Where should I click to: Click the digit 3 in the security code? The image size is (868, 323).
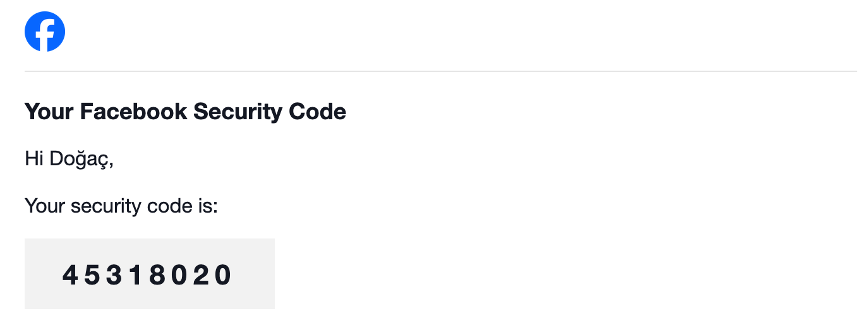coord(114,274)
